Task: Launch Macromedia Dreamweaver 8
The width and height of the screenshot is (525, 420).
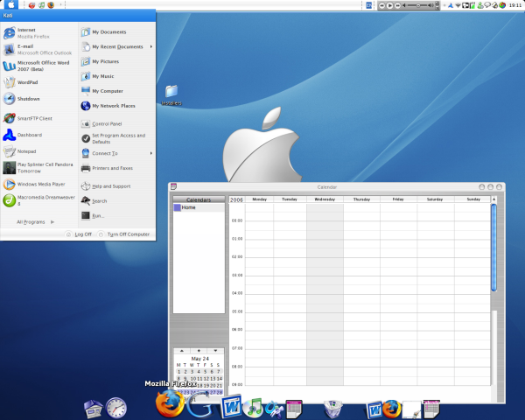Action: (39, 200)
